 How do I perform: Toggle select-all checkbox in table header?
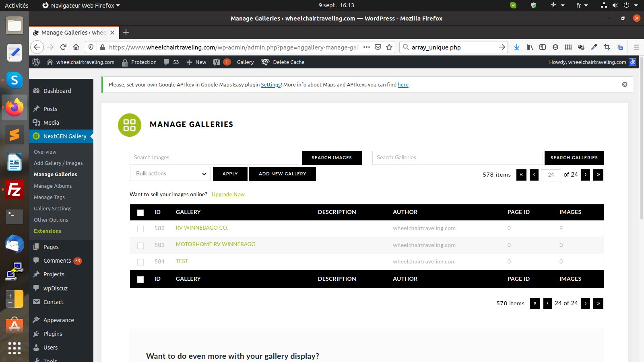pos(140,212)
